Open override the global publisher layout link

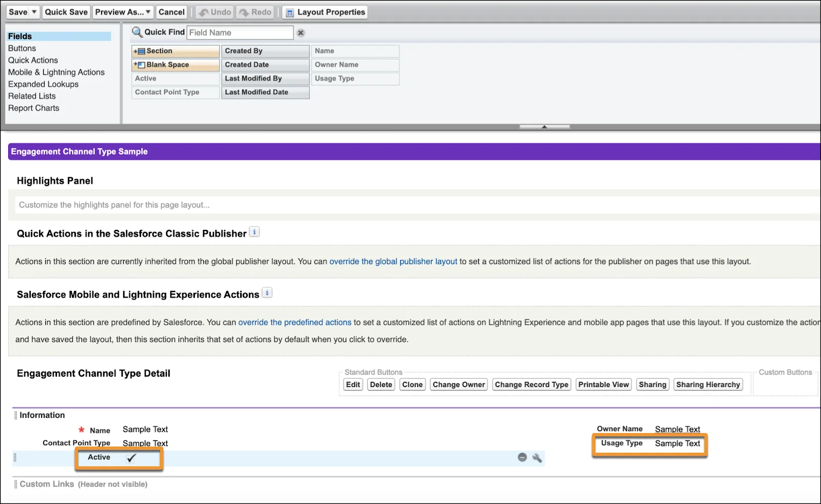click(393, 262)
